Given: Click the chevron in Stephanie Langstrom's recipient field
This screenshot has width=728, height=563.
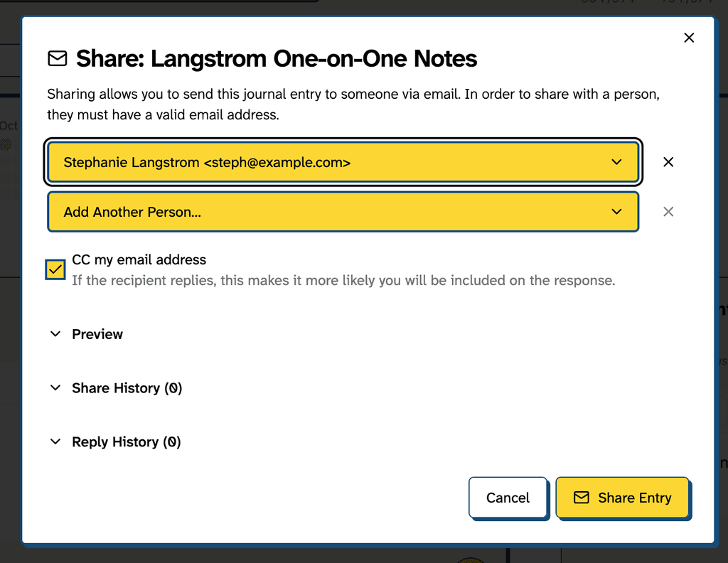Looking at the screenshot, I should (x=616, y=162).
